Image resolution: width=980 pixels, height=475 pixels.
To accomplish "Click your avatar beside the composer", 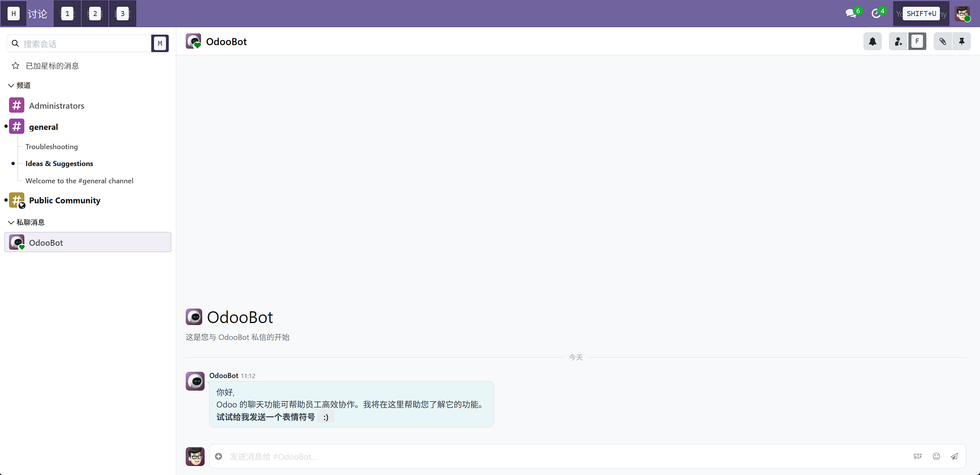I will (x=195, y=457).
